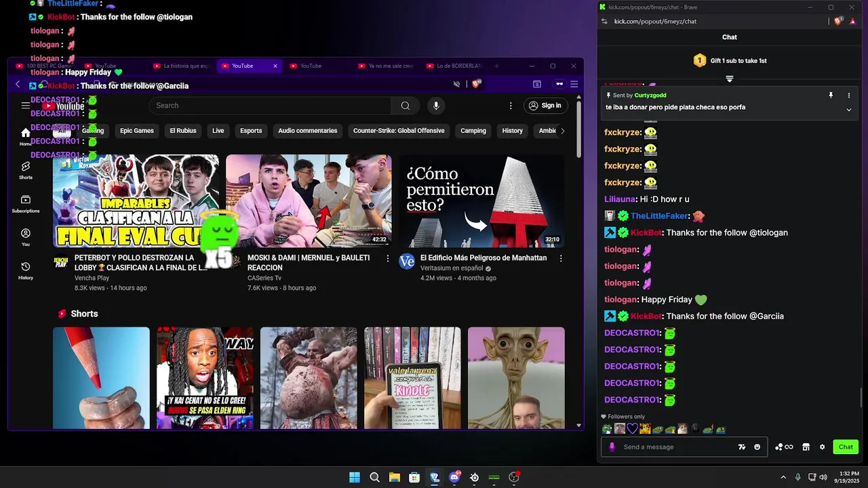Play El Edificio Más Peligroso thumbnail
Viewport: 868px width, 488px height.
click(x=482, y=201)
